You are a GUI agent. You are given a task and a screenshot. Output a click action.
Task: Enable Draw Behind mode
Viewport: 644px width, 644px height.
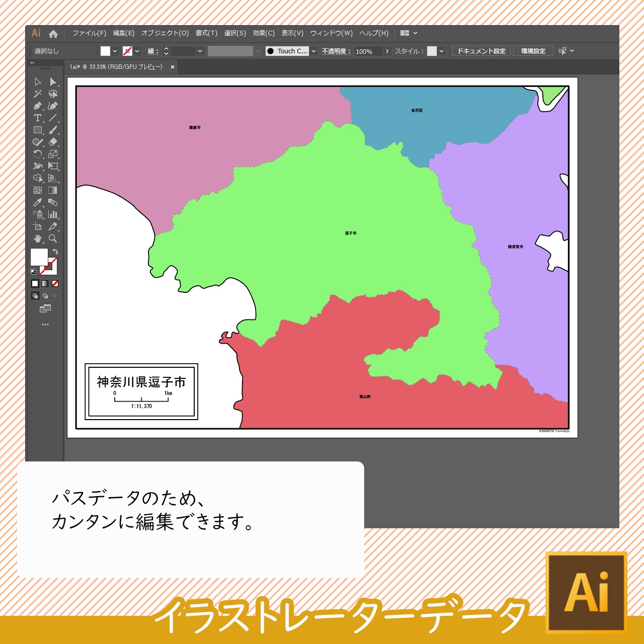[x=45, y=296]
